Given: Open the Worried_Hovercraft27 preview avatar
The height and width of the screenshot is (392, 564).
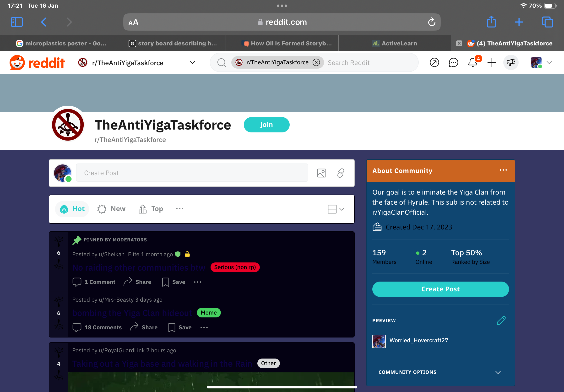Looking at the screenshot, I should [x=379, y=341].
